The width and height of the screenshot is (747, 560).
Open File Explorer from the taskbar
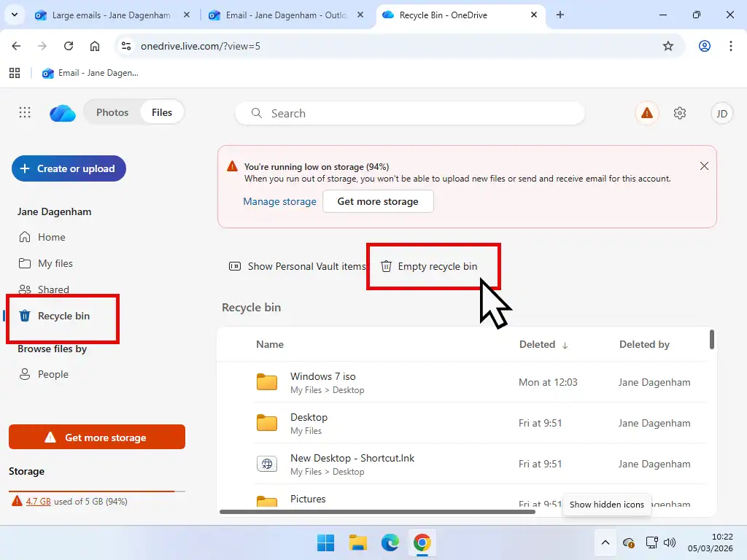[357, 542]
